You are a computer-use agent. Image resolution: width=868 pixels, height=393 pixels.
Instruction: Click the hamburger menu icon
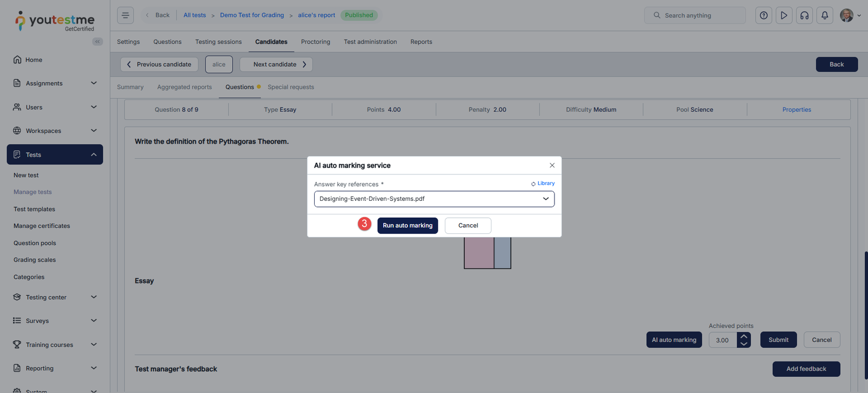pos(125,15)
